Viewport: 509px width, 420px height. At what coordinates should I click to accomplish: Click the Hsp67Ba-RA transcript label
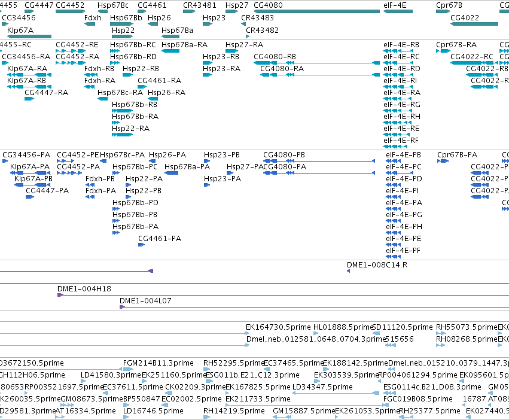click(x=184, y=44)
